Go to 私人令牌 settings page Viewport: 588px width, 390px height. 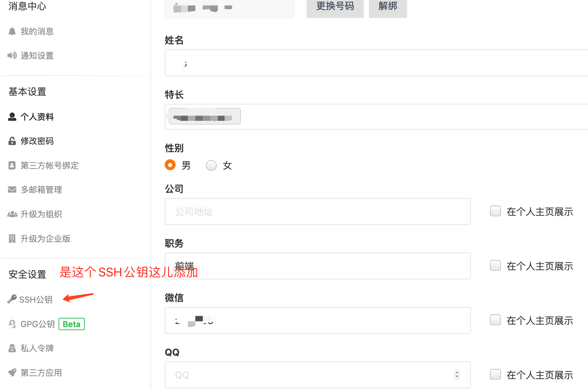pos(37,348)
